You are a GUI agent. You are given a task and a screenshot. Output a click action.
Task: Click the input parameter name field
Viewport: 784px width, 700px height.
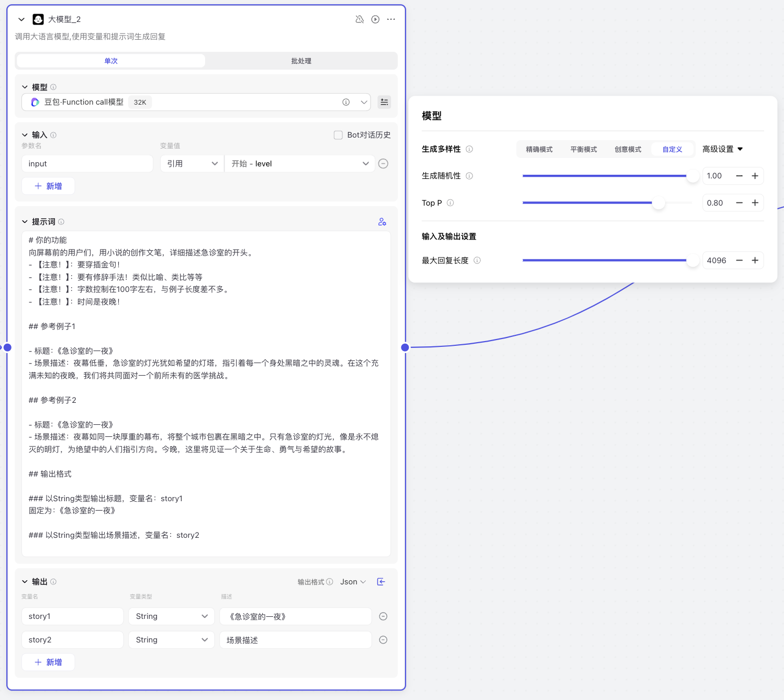click(87, 164)
